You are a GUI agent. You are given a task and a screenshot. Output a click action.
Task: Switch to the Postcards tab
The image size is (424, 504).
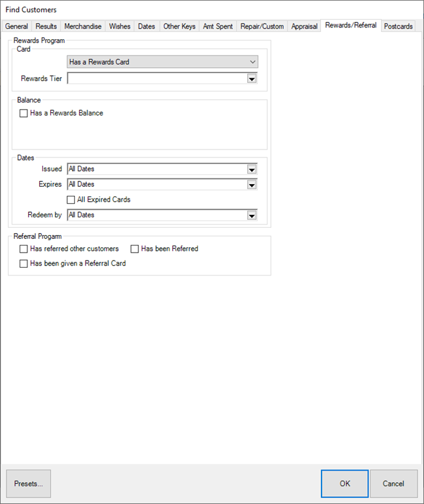399,27
